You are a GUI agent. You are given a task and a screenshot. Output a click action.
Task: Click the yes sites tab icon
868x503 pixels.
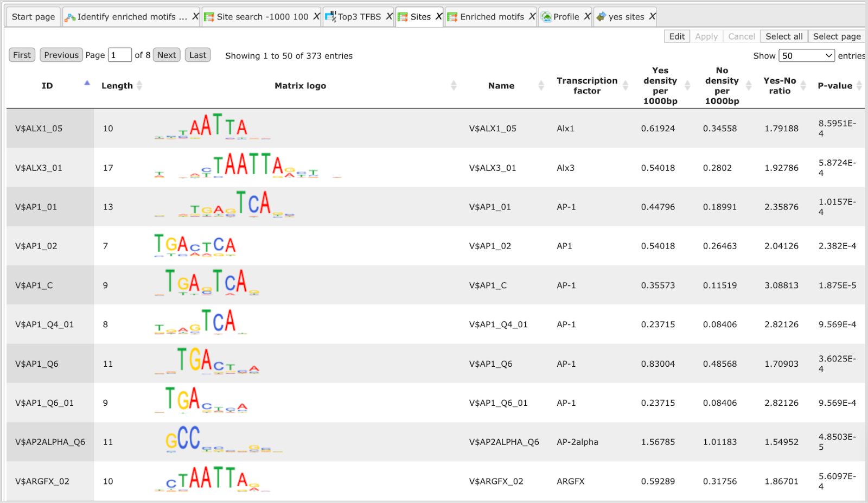click(601, 17)
